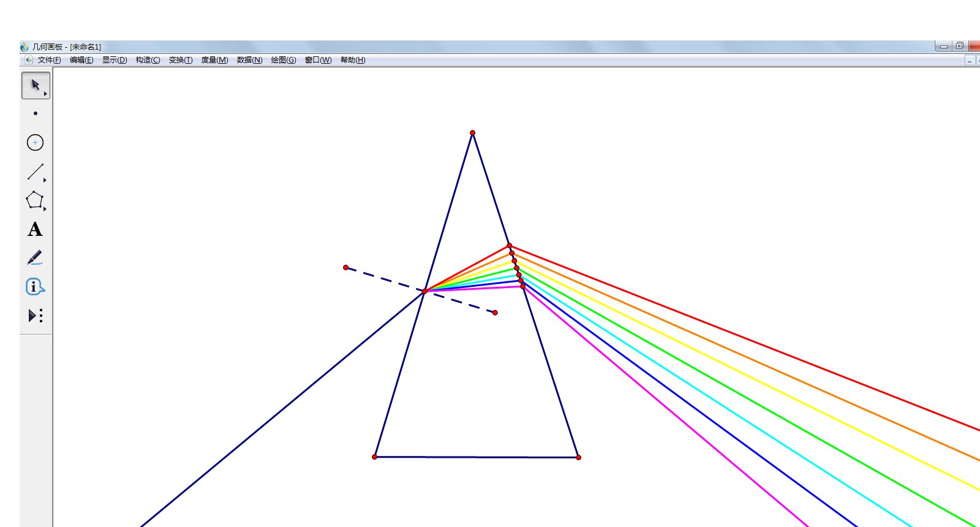Open the 编辑(E) menu

coord(81,60)
